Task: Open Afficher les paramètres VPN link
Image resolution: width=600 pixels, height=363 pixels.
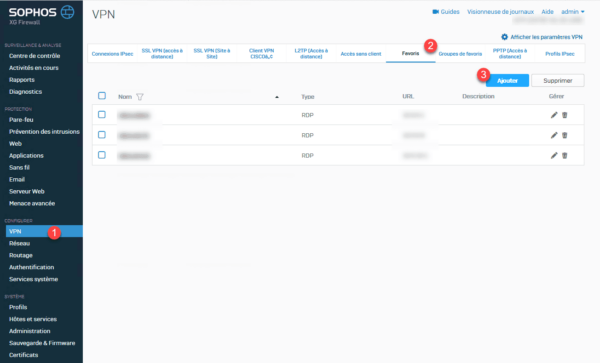Action: pyautogui.click(x=546, y=37)
